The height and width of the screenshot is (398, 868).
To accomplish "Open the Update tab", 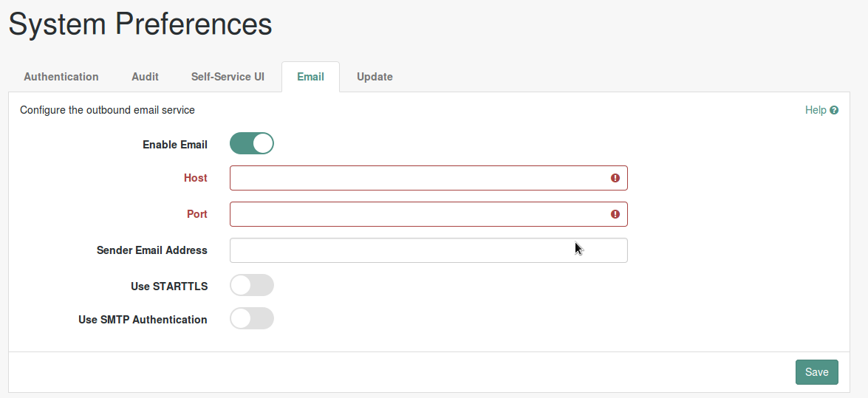I will 375,77.
